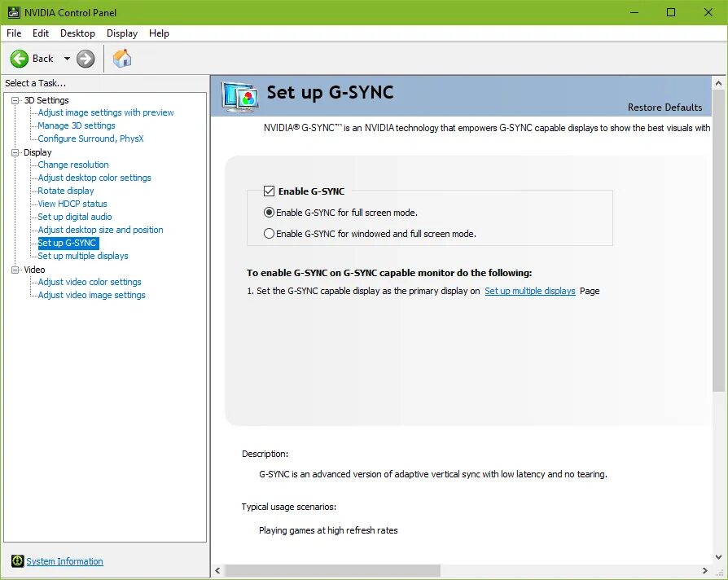Click the horizontal scrollbar right arrow

705,570
